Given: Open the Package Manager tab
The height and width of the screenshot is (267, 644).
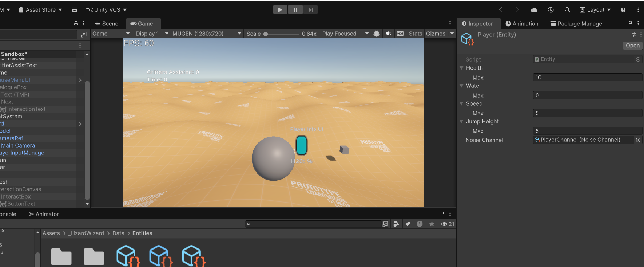Looking at the screenshot, I should [x=577, y=24].
